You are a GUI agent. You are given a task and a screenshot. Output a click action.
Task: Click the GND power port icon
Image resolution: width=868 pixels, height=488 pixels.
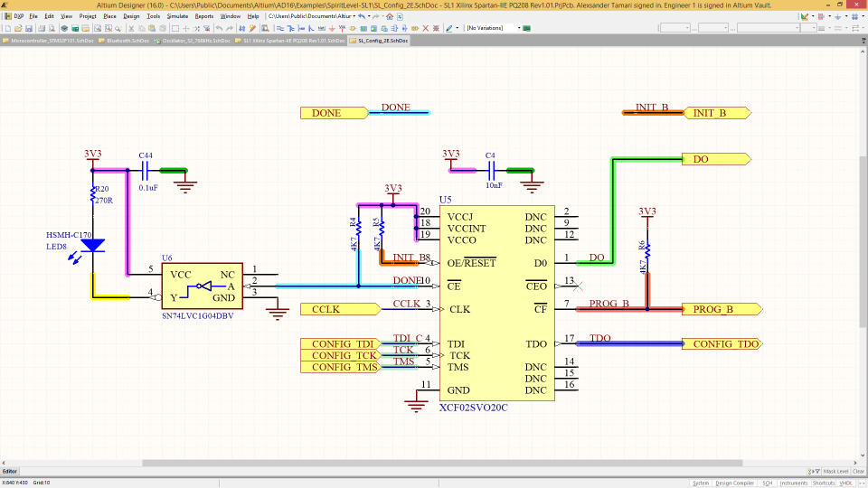(x=332, y=28)
